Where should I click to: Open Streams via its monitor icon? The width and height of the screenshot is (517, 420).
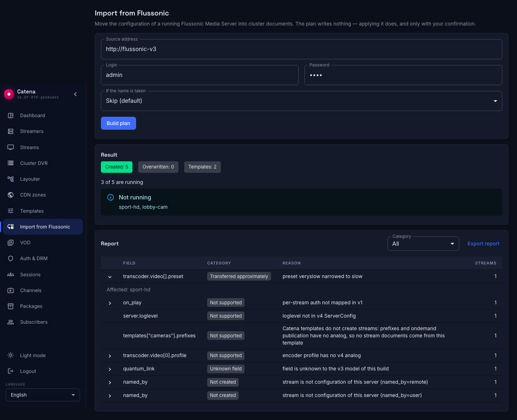(11, 147)
